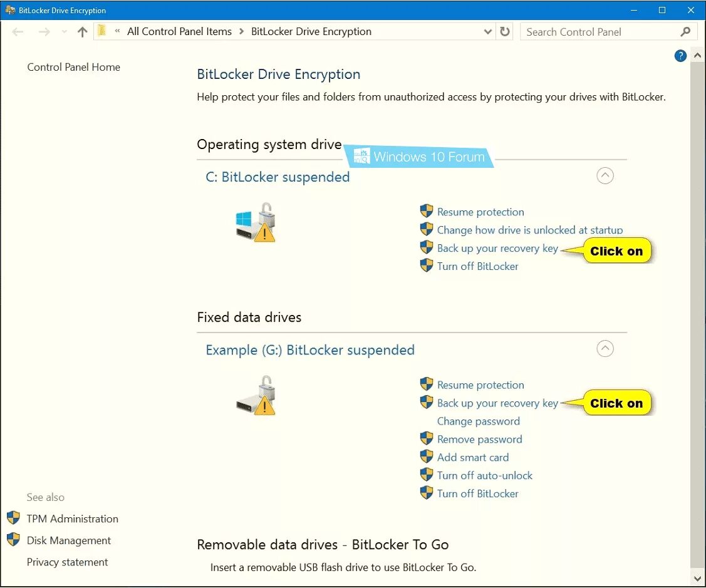The image size is (706, 588).
Task: Click the BitLocker title bar app icon
Action: (x=9, y=10)
